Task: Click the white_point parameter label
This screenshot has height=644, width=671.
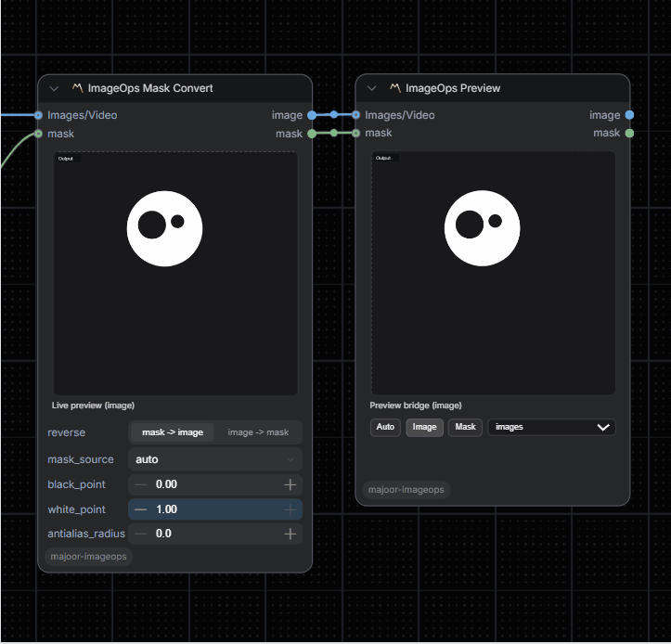Action: click(76, 509)
